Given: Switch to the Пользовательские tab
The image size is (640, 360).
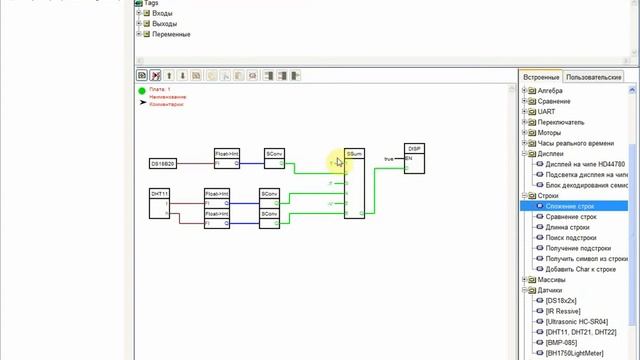Looking at the screenshot, I should (593, 77).
